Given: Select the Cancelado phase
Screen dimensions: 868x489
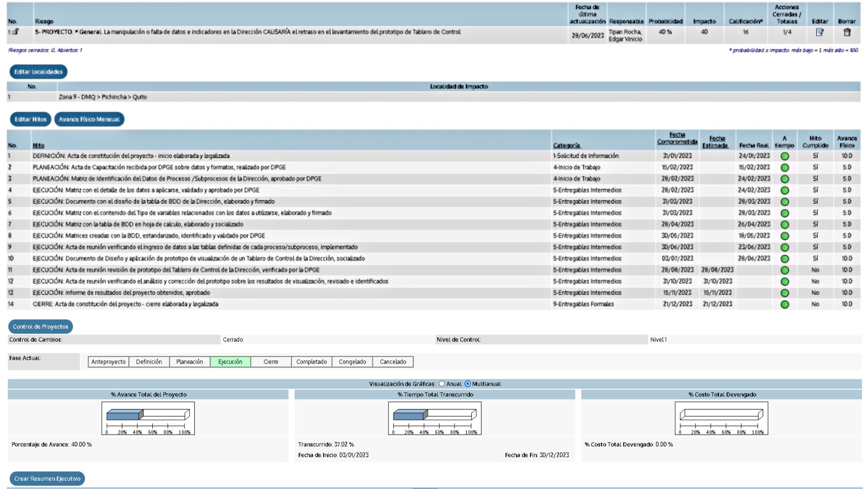Looking at the screenshot, I should [x=393, y=362].
